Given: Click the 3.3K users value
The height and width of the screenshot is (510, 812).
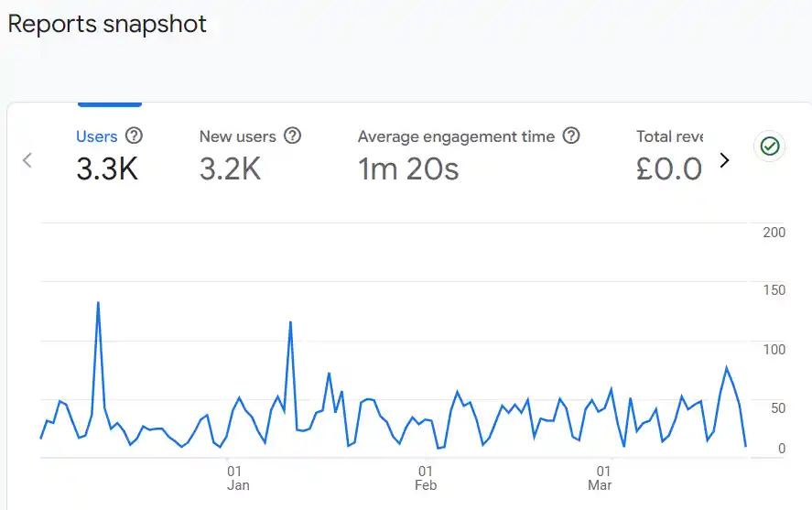Looking at the screenshot, I should coord(107,169).
